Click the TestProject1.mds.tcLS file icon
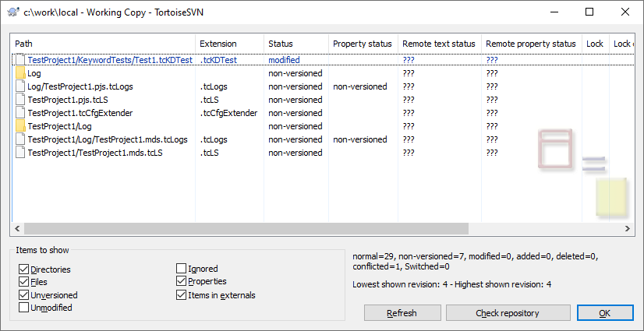 (x=20, y=153)
